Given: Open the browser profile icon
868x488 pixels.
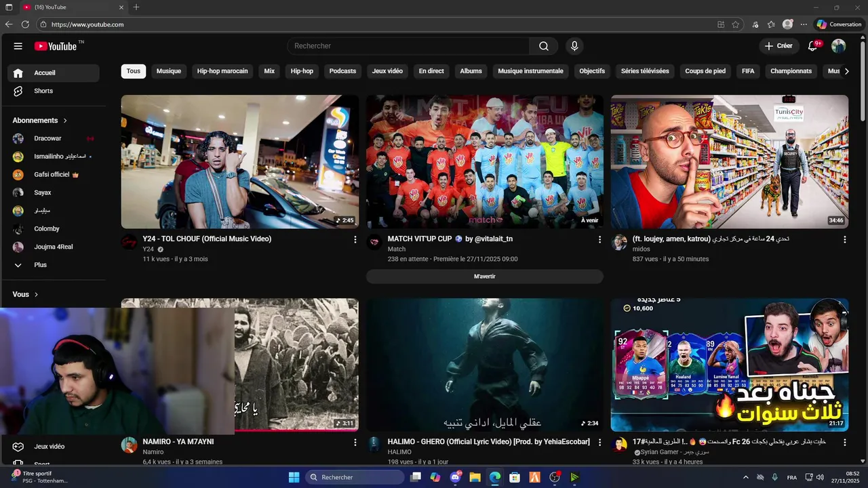Looking at the screenshot, I should pos(787,24).
